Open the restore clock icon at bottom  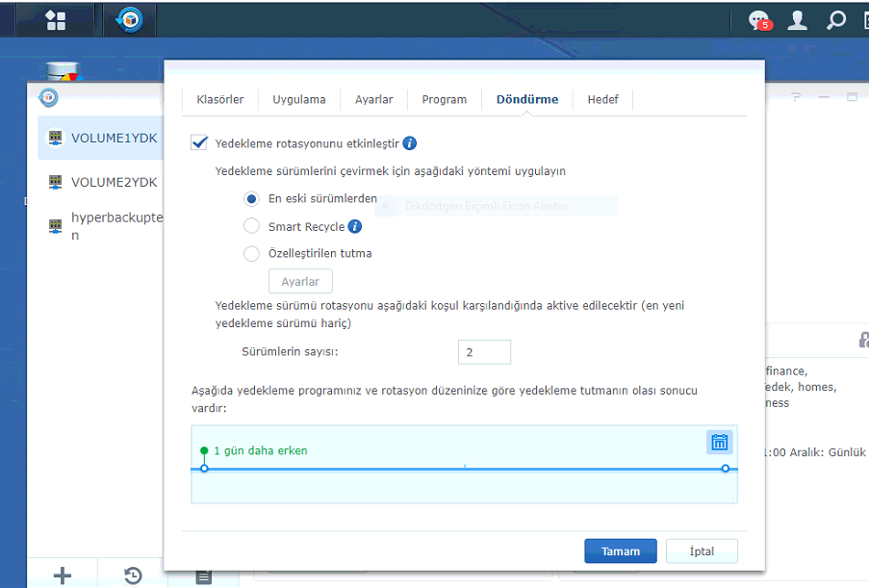pyautogui.click(x=134, y=575)
